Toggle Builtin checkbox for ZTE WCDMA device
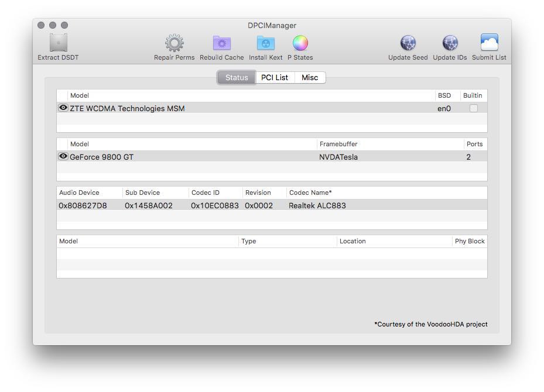Viewport: 544px width, 392px height. point(473,108)
